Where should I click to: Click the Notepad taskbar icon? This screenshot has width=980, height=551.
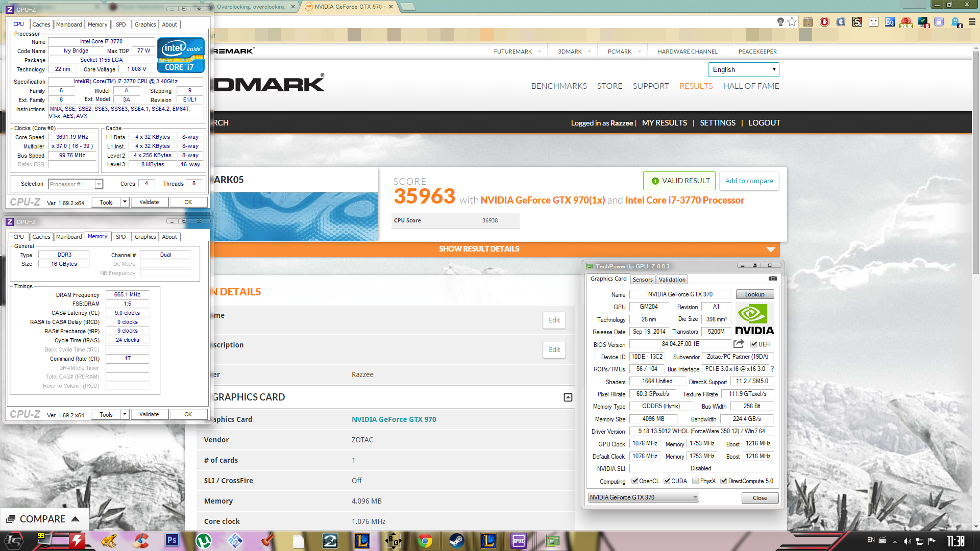[299, 540]
